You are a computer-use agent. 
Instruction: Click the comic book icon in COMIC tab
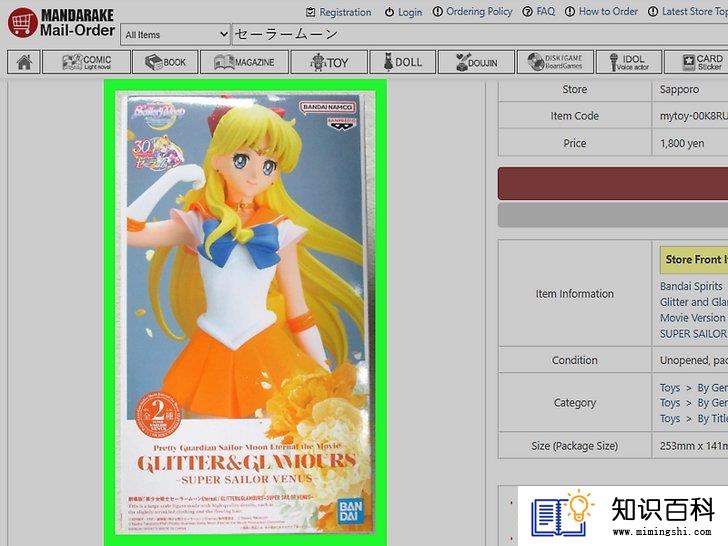tap(72, 62)
